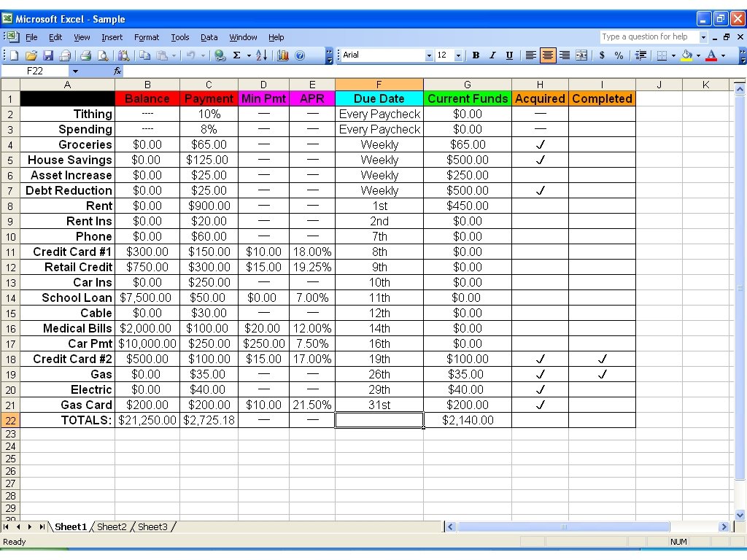Launch the Chart Wizard icon
The width and height of the screenshot is (747, 560).
tap(283, 55)
